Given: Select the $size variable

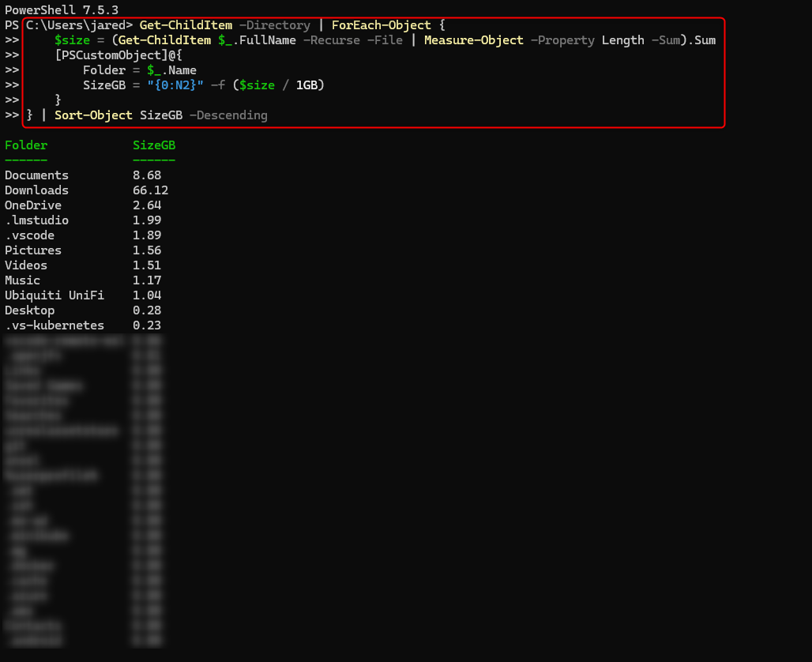Looking at the screenshot, I should click(73, 39).
